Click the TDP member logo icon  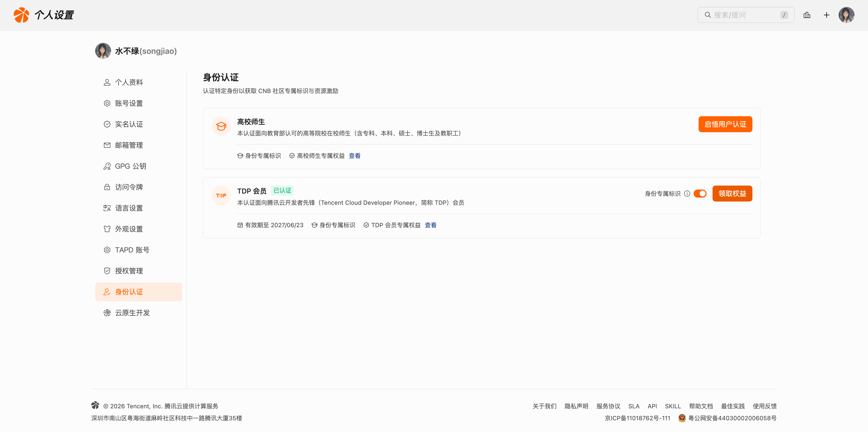click(x=221, y=195)
